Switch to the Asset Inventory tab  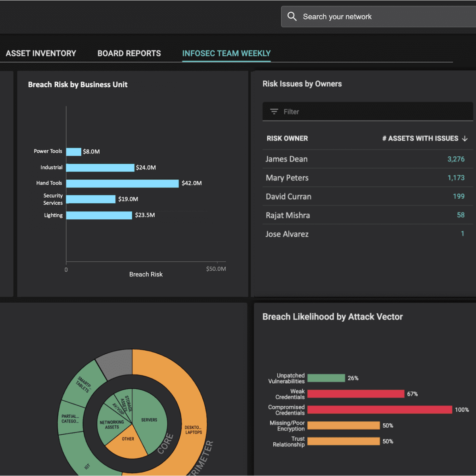pos(41,53)
